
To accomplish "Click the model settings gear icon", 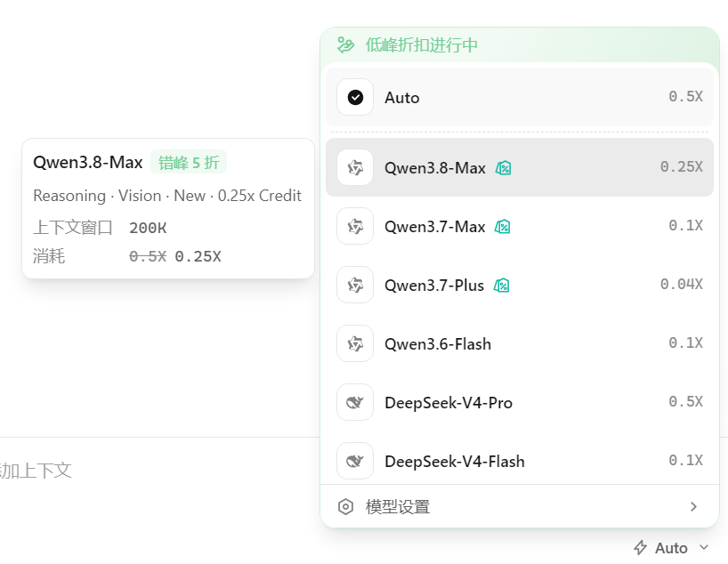I will point(345,507).
